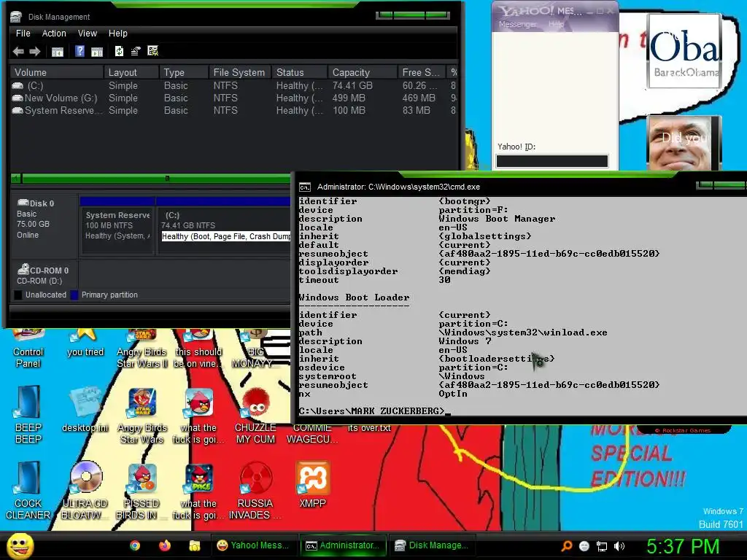Open the Help menu in Disk Management
The height and width of the screenshot is (560, 747).
pos(117,34)
